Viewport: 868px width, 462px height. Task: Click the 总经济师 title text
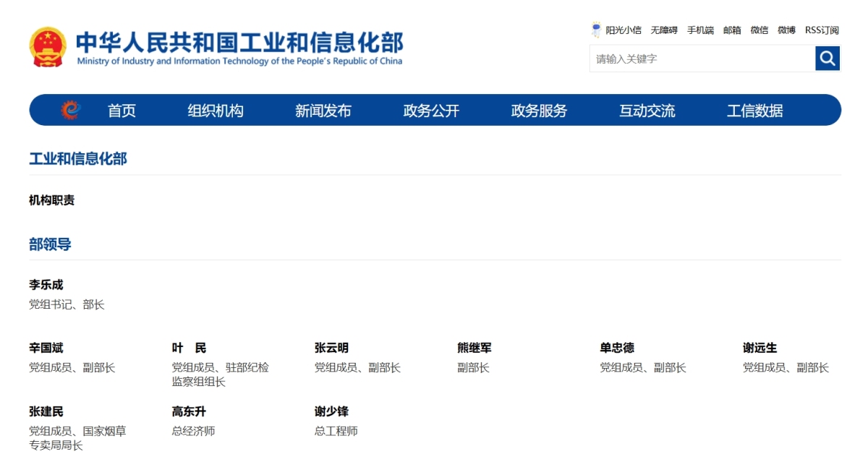pos(193,432)
